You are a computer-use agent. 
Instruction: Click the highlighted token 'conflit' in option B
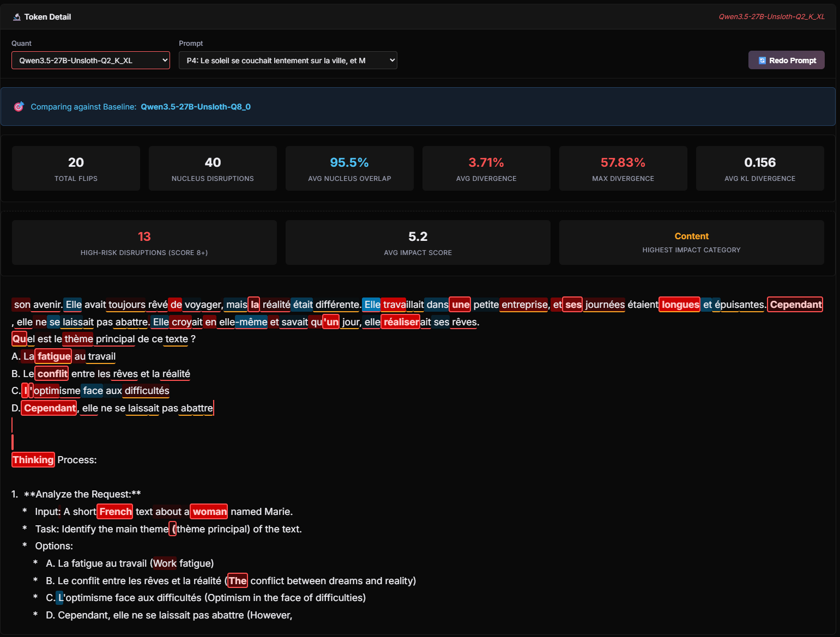(52, 374)
